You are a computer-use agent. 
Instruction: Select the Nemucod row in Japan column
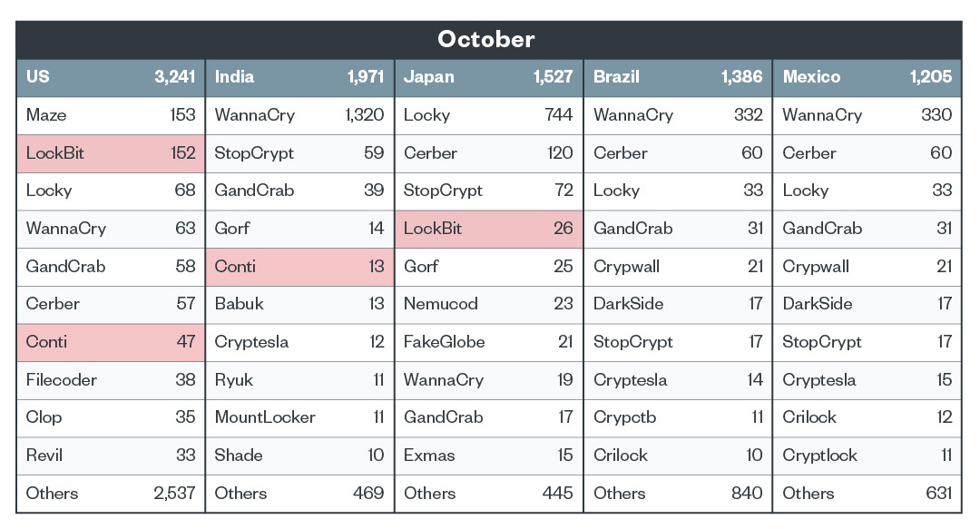click(488, 304)
